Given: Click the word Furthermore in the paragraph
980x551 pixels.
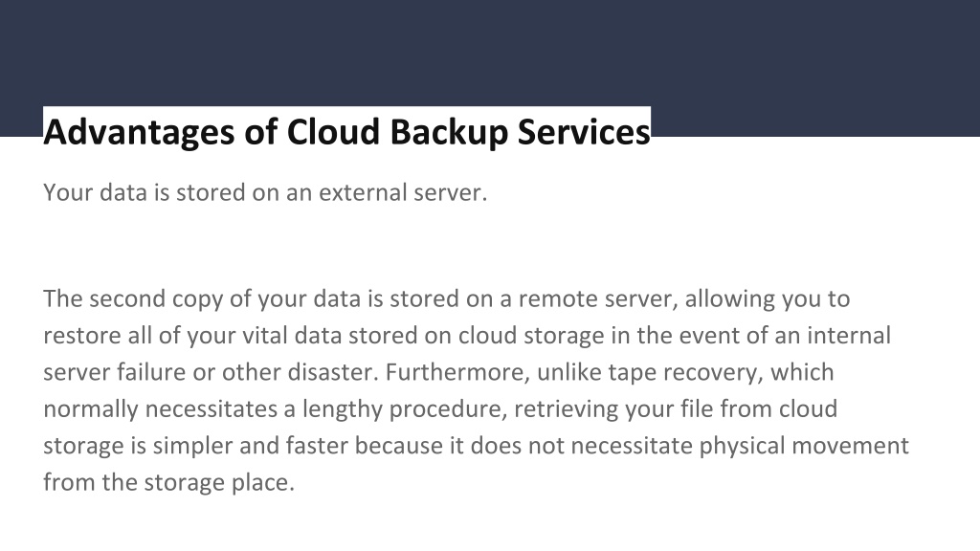Looking at the screenshot, I should [458, 372].
